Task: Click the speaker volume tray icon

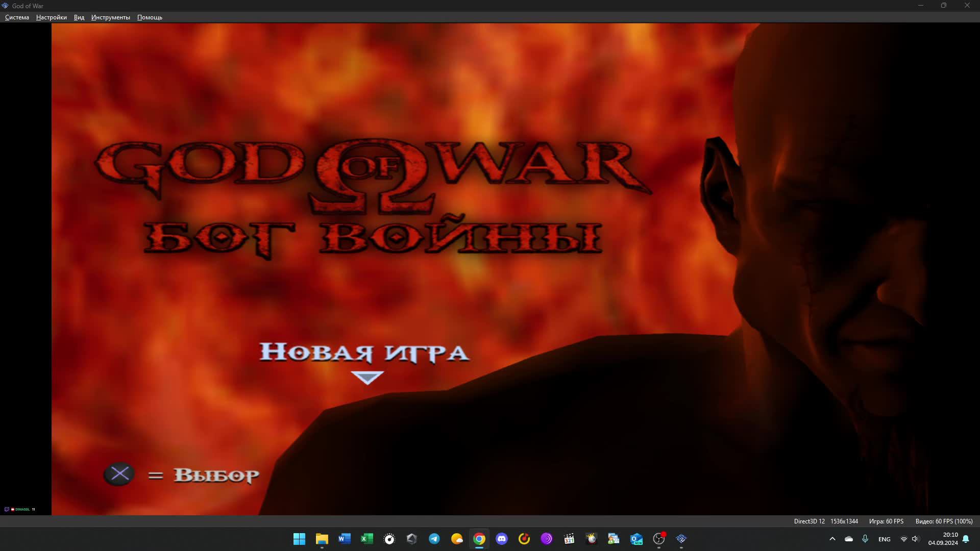Action: click(915, 539)
